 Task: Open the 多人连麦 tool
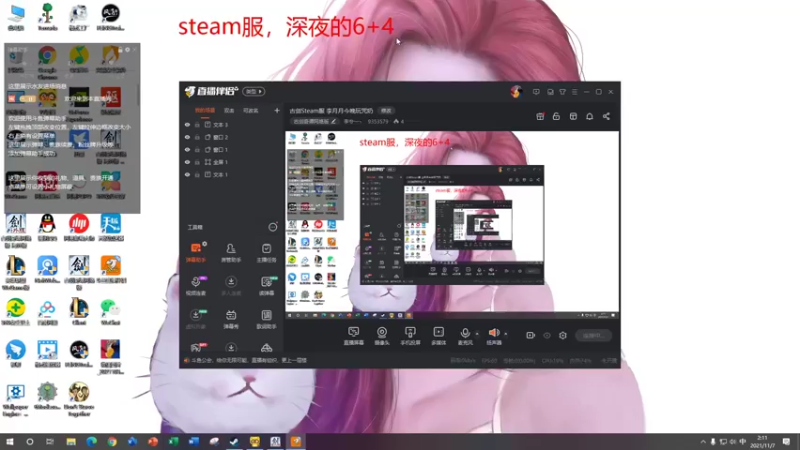[231, 286]
